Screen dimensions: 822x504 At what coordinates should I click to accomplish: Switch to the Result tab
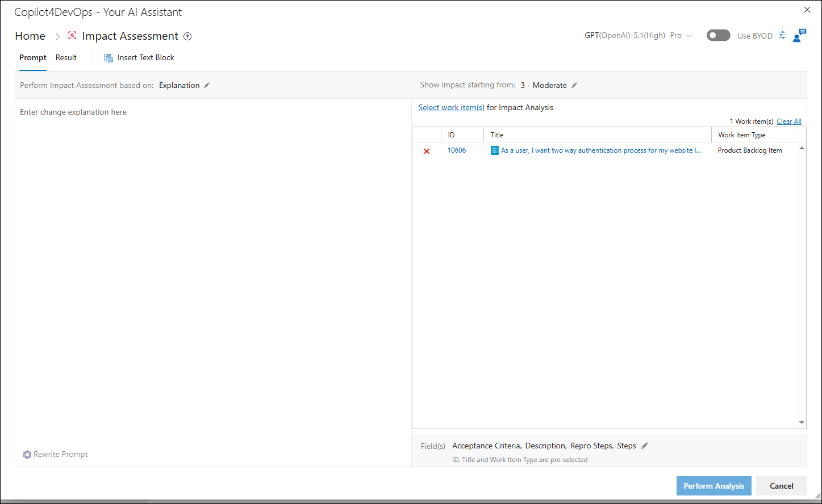pos(66,57)
